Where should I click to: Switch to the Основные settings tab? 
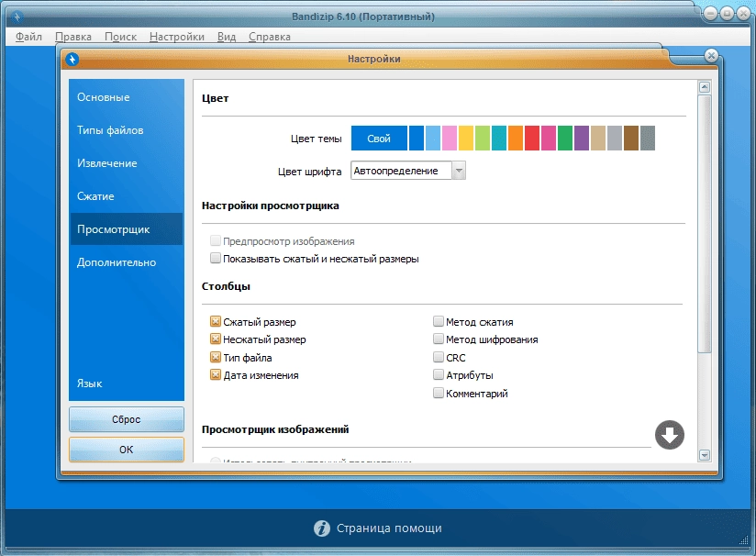(x=127, y=97)
